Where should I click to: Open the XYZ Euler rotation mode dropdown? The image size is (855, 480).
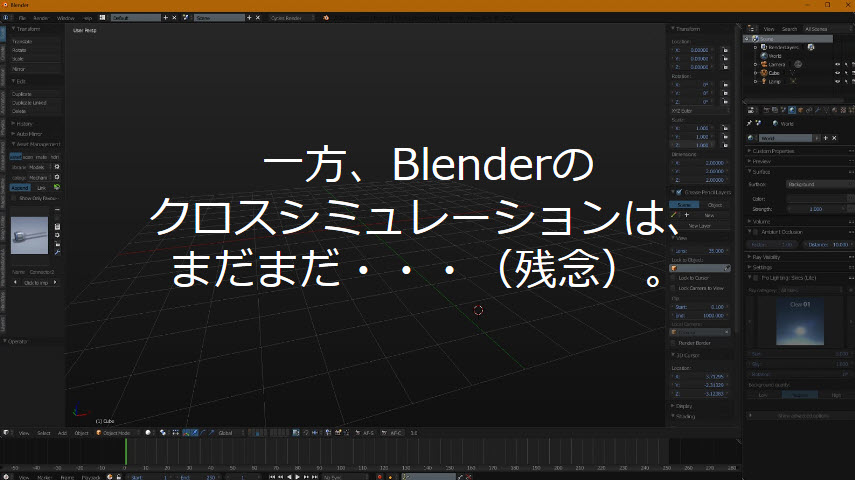700,111
